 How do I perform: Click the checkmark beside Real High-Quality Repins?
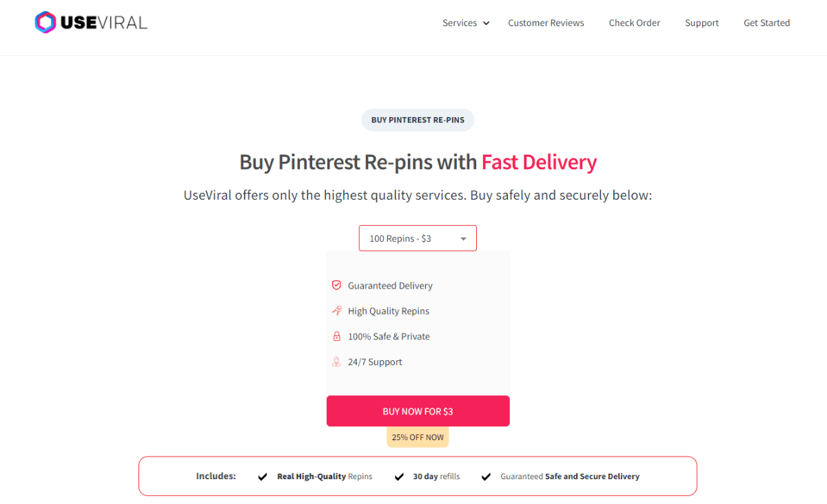tap(263, 476)
